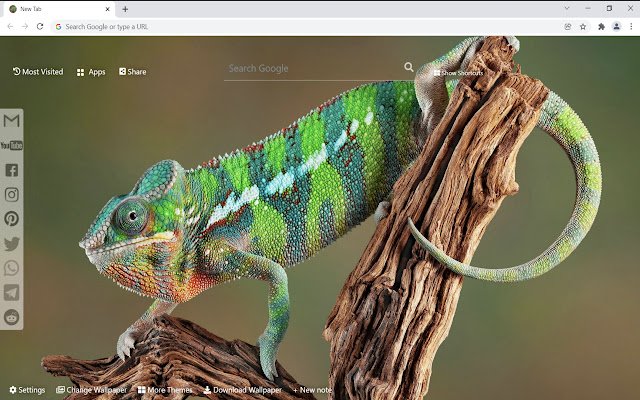This screenshot has width=640, height=400.
Task: Click the browser back arrow
Action: coord(11,27)
